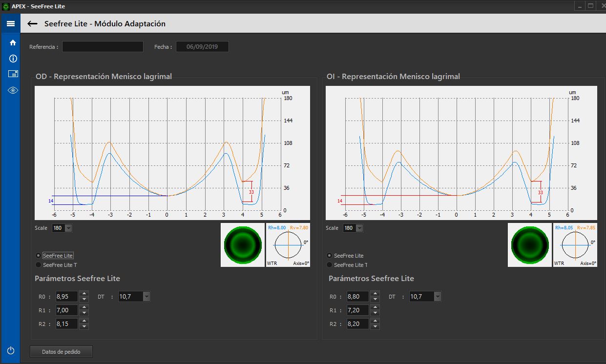Click the Referencia input field
This screenshot has height=364, width=606.
click(103, 47)
